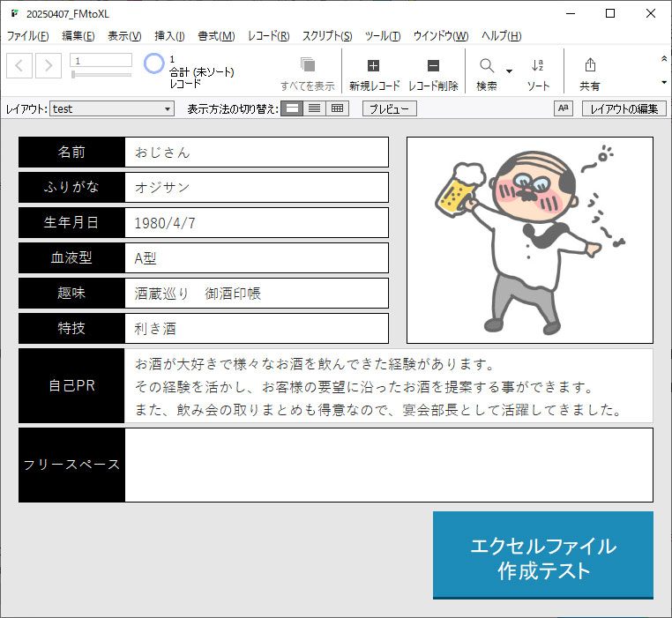Go to next record arrow
Image resolution: width=672 pixels, height=618 pixels.
click(48, 65)
